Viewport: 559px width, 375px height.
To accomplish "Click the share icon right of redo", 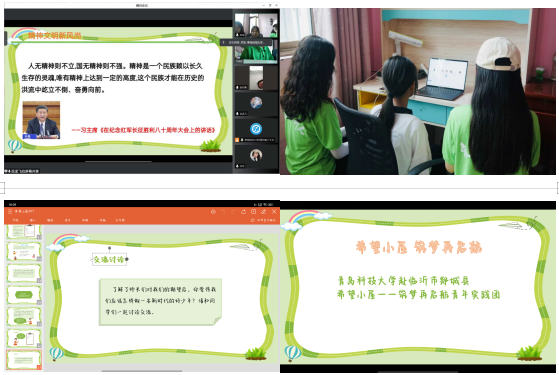I will pos(243,212).
